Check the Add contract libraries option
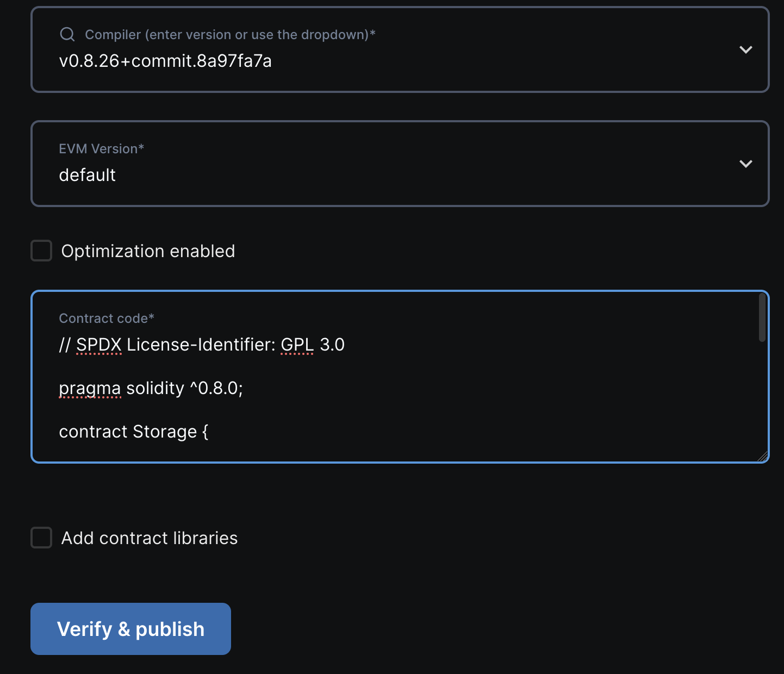The image size is (784, 674). (41, 538)
